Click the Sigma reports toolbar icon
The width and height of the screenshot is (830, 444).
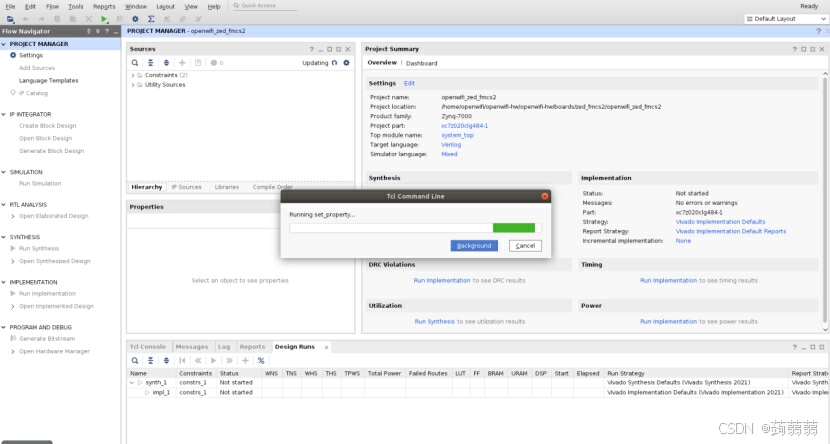151,19
